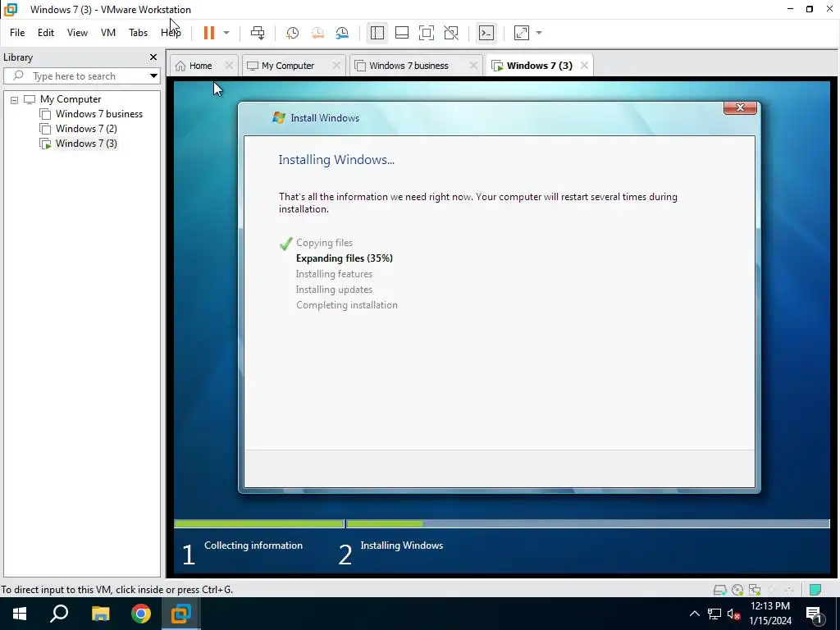Enter full screen mode

click(x=427, y=33)
